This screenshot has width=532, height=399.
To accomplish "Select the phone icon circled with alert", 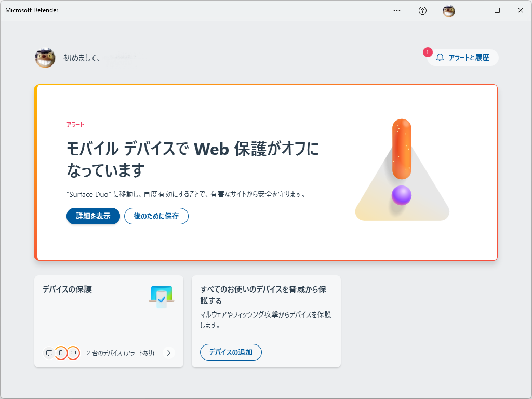I will tap(61, 353).
